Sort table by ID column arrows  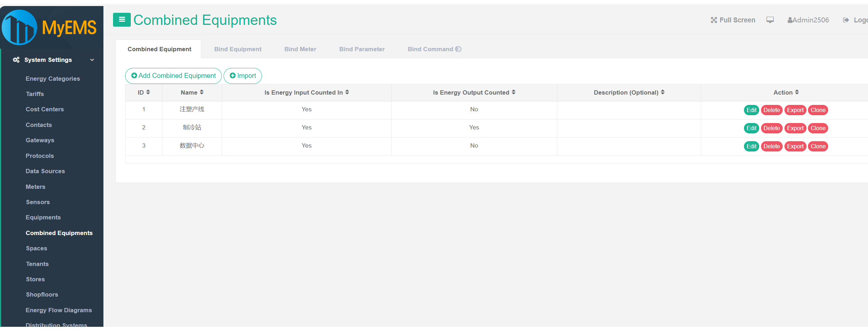(x=148, y=92)
